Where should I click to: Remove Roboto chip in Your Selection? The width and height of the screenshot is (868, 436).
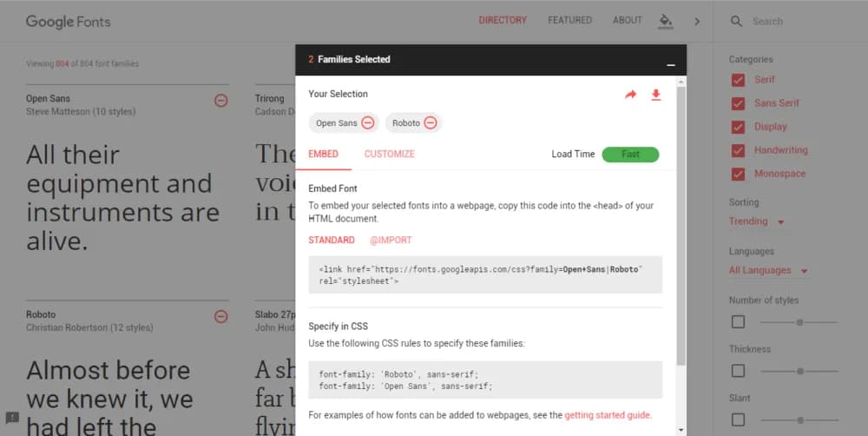click(x=431, y=123)
